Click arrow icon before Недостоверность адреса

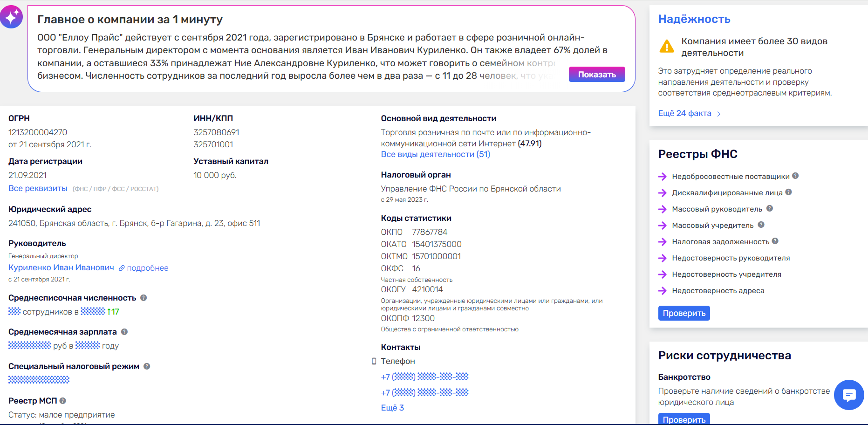(x=663, y=291)
